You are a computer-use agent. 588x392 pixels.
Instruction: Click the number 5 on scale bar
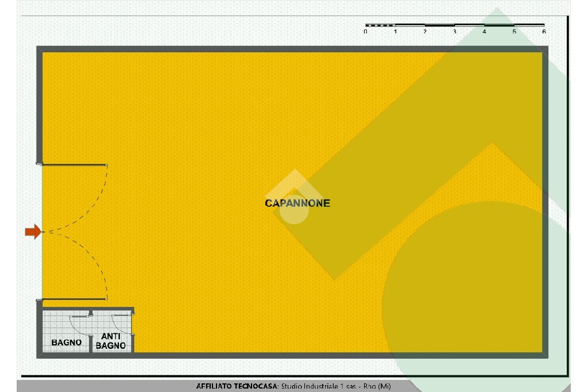(514, 32)
